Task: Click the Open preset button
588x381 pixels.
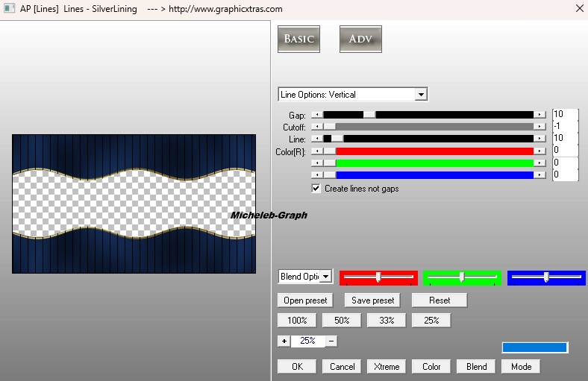Action: pos(306,300)
